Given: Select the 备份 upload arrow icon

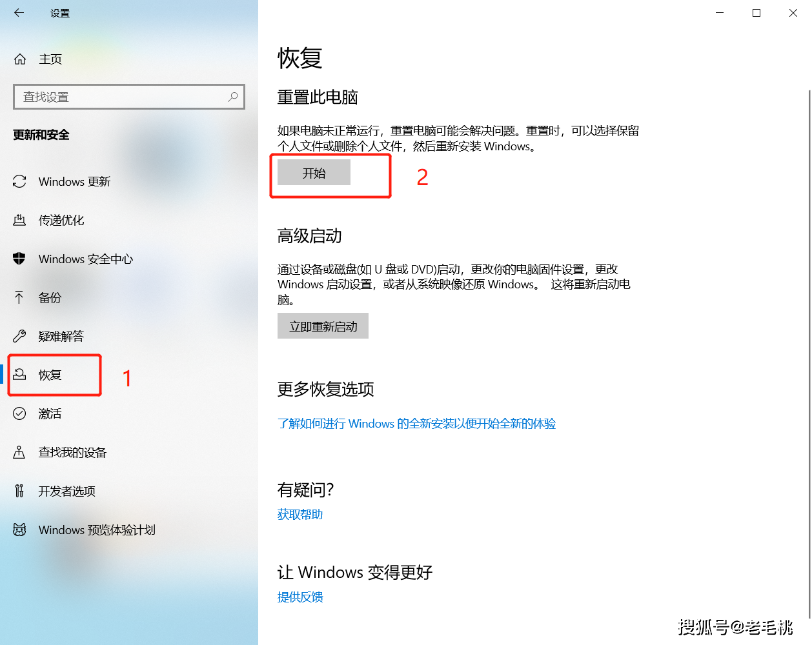Looking at the screenshot, I should tap(19, 297).
